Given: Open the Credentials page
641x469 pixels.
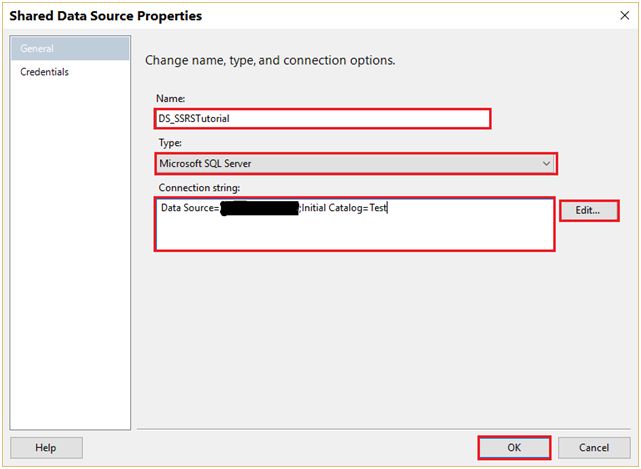Looking at the screenshot, I should click(45, 72).
